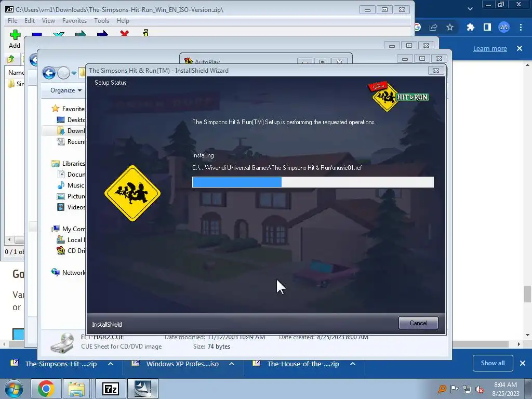Click the network tray icon

[x=467, y=389]
